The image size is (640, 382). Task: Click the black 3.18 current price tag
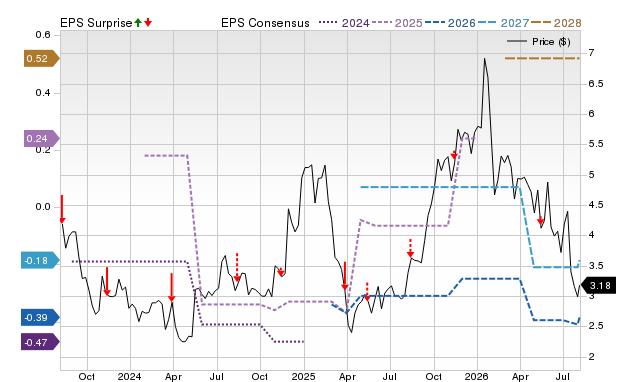pos(598,285)
